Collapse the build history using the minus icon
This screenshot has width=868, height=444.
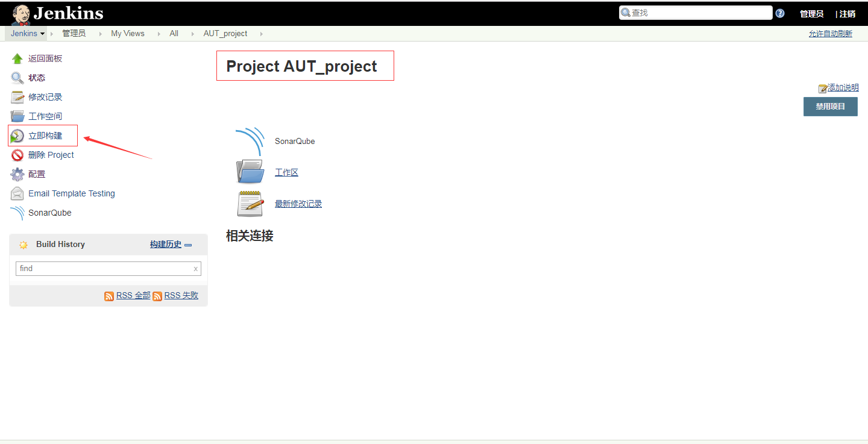point(188,245)
